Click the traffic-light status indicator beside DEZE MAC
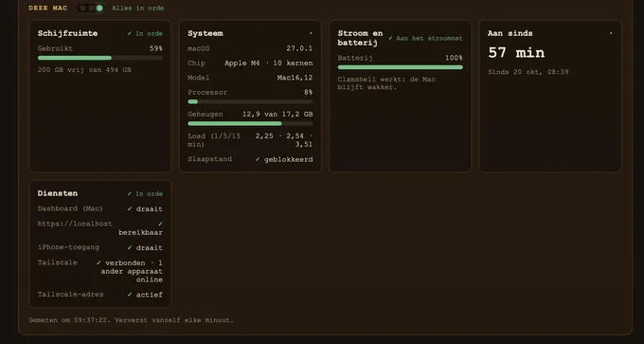 pos(91,9)
